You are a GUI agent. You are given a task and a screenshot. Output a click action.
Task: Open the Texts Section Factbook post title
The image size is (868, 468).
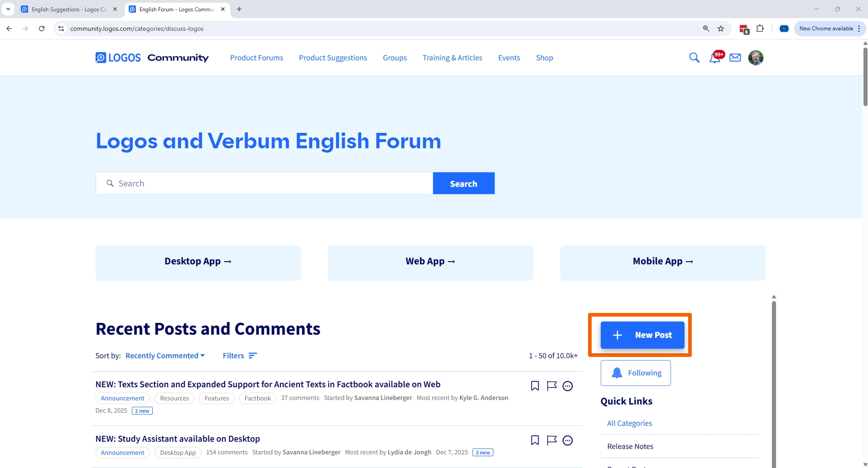click(268, 384)
